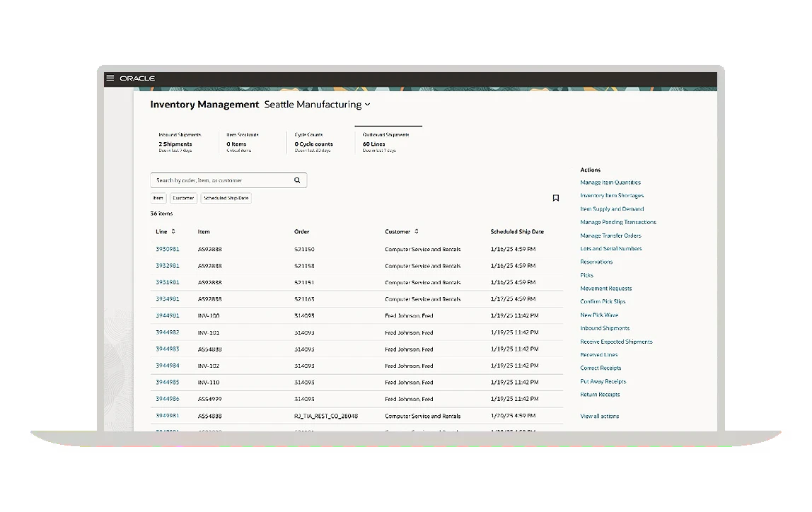
Task: Click item INV-110 cell
Action: click(x=209, y=382)
